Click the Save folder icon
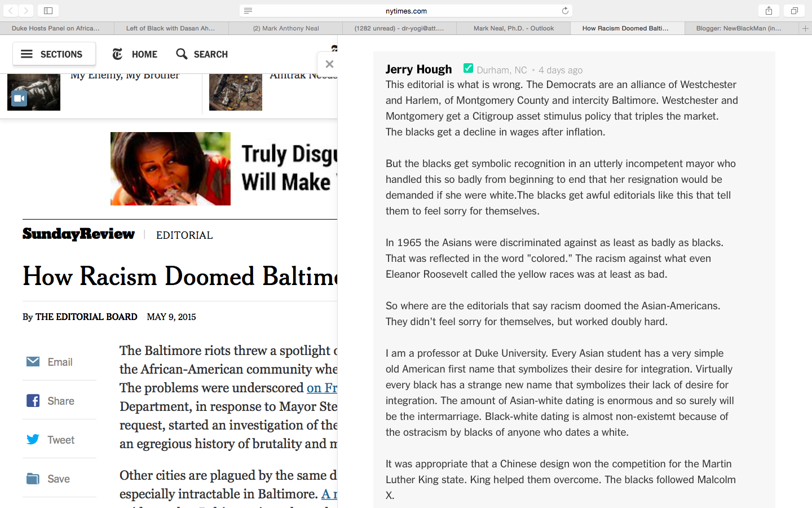This screenshot has width=812, height=508. [33, 479]
